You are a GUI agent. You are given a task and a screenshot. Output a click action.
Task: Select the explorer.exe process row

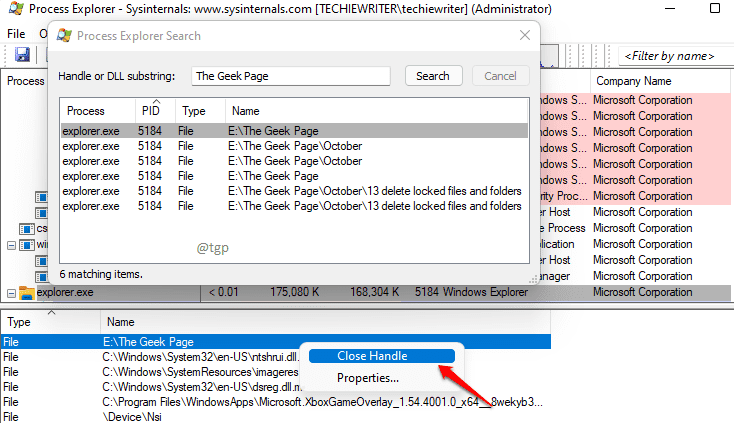click(367, 293)
